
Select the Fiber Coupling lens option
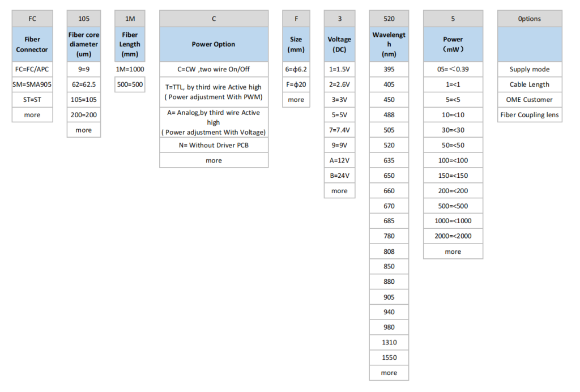coord(529,115)
